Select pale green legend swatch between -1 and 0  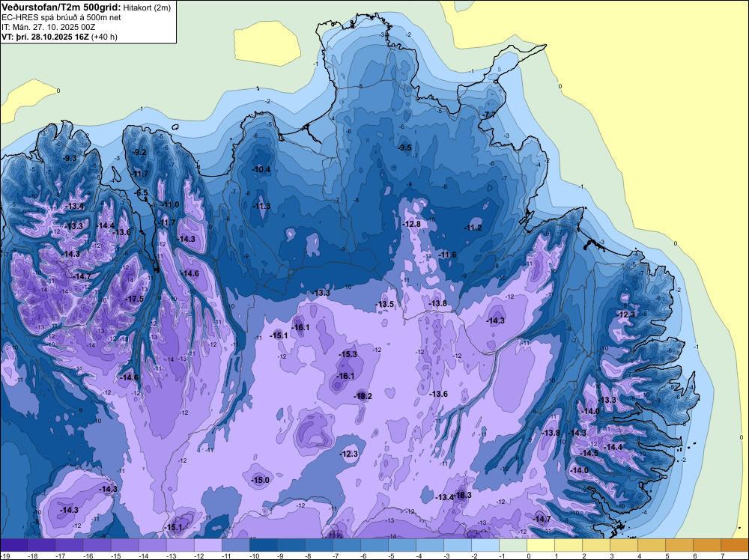click(x=512, y=545)
